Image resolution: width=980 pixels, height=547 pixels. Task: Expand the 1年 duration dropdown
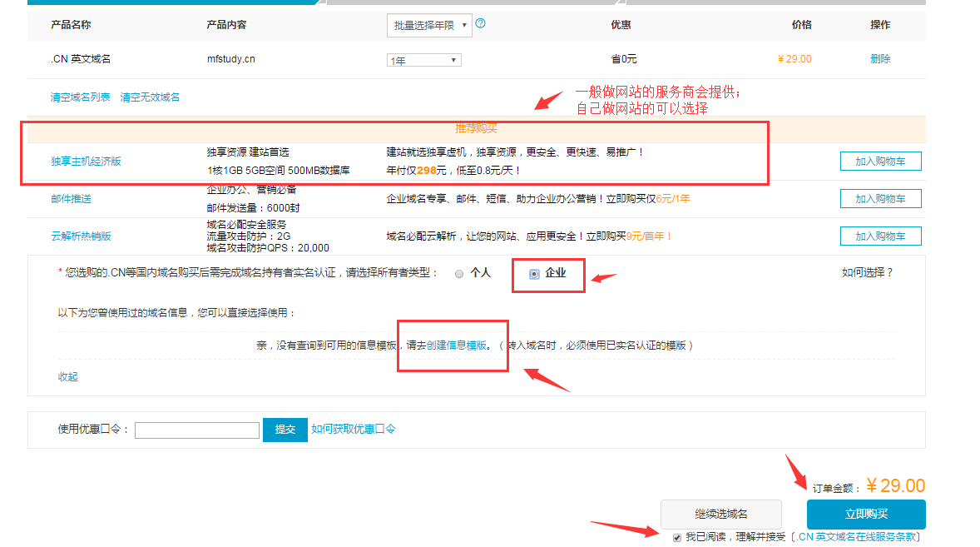pos(424,60)
